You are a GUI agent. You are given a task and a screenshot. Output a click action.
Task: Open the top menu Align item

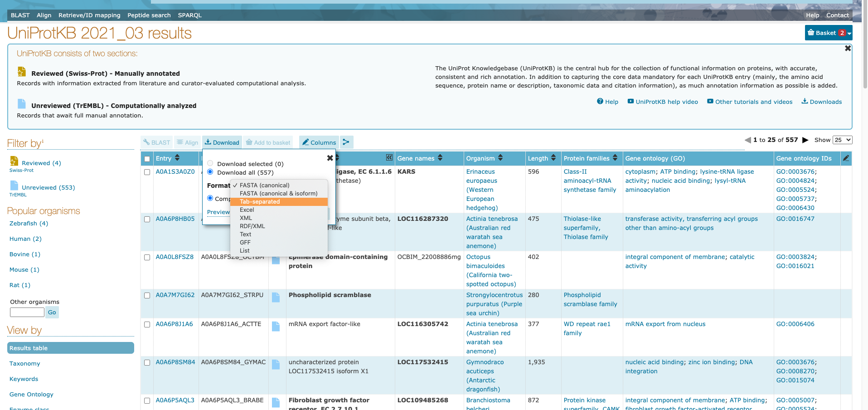click(x=44, y=15)
